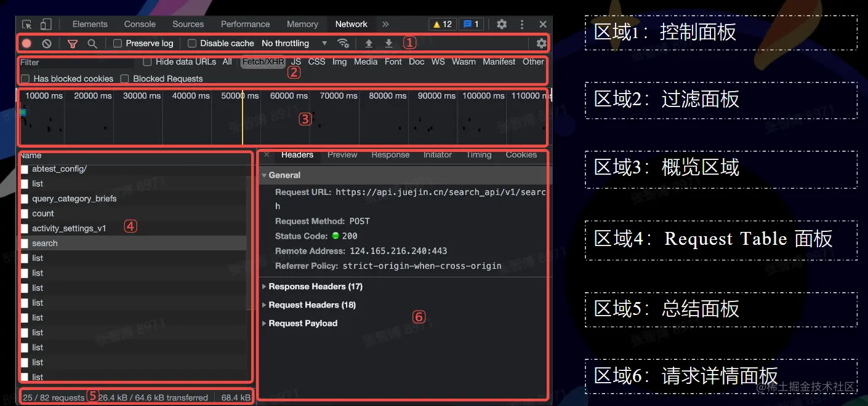Stop recording with the red record button
Image resolution: width=868 pixels, height=406 pixels.
tap(27, 43)
